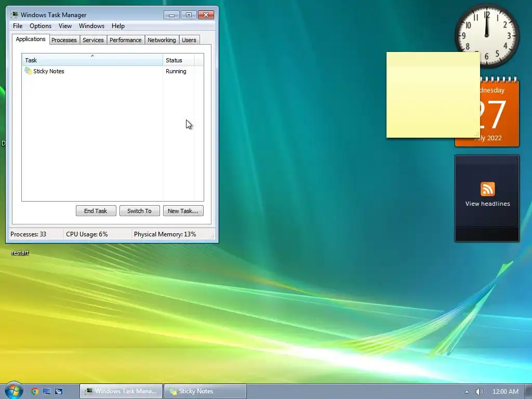The image size is (532, 399).
Task: Select the Applications tab
Action: click(31, 39)
